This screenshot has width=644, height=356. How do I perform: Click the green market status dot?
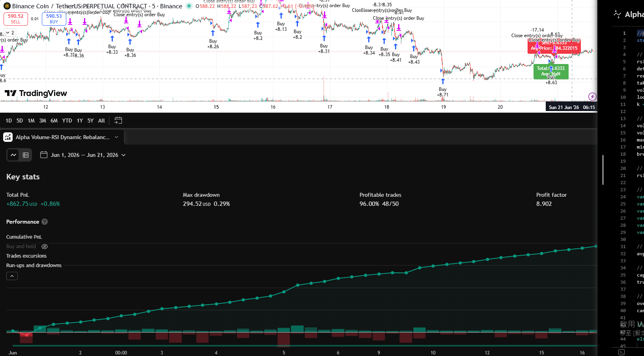click(x=189, y=6)
